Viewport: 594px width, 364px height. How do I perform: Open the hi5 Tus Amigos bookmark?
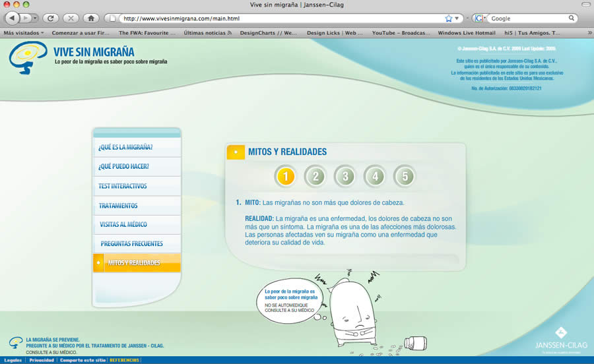click(x=532, y=33)
